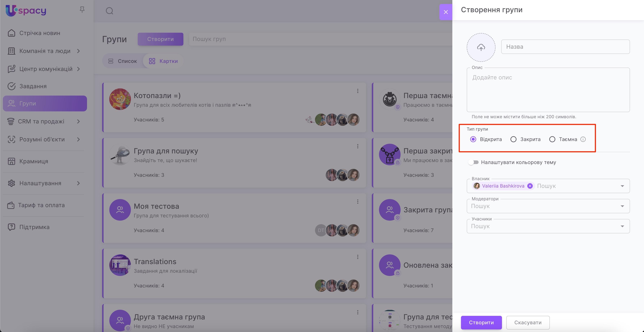Open the Власник dropdown arrow

622,186
